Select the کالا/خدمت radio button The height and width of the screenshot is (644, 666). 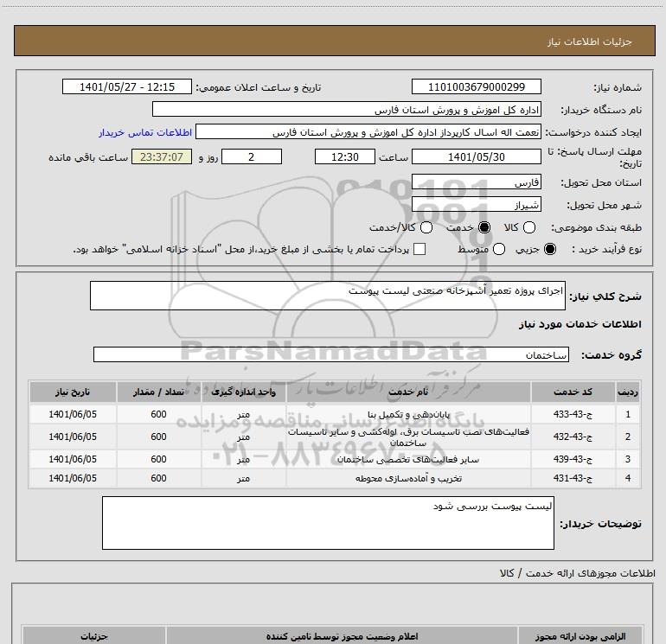click(426, 227)
